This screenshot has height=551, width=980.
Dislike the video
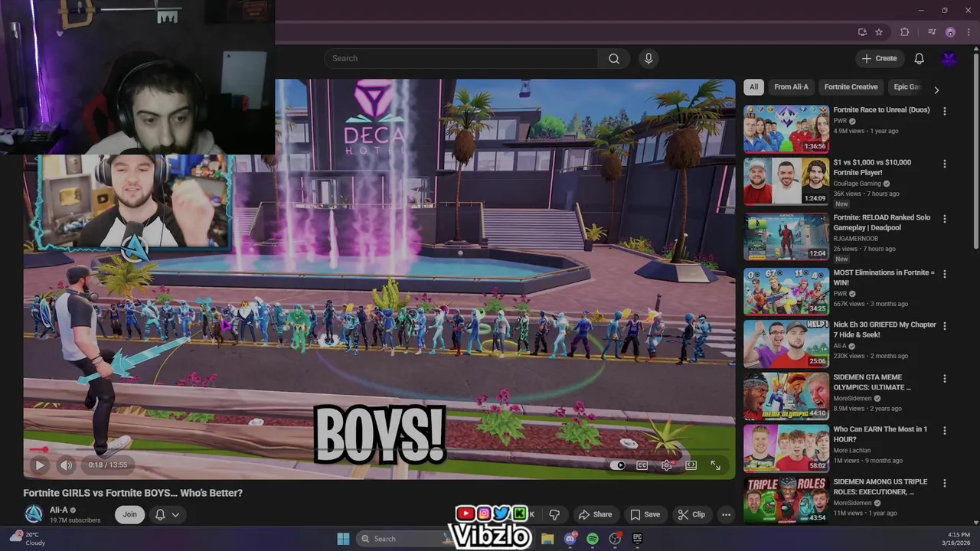click(x=554, y=514)
